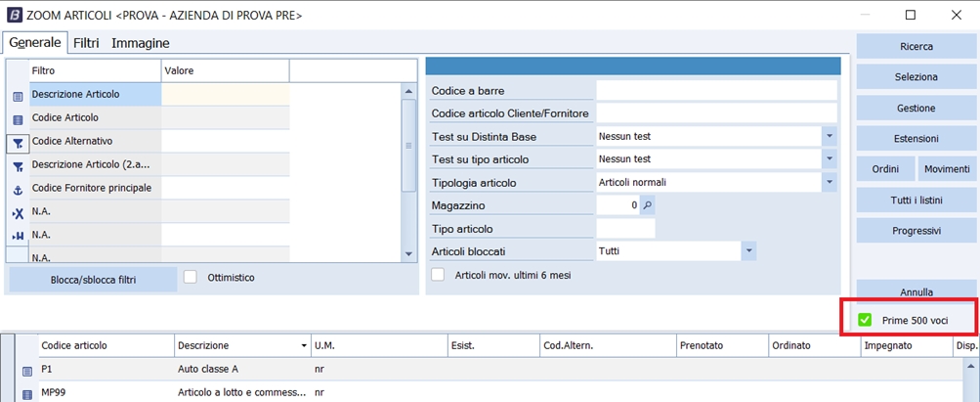
Task: Click the highlighted funnel filter icon
Action: (x=18, y=143)
